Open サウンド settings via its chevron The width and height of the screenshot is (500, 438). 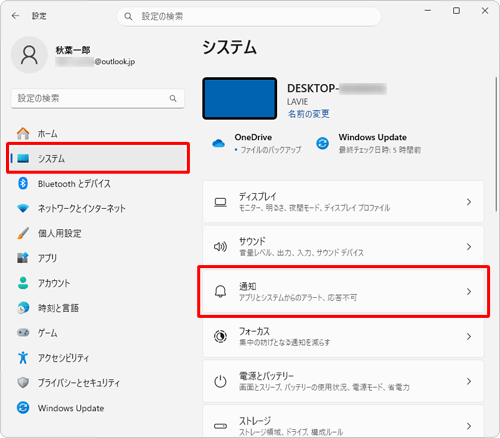tap(469, 247)
